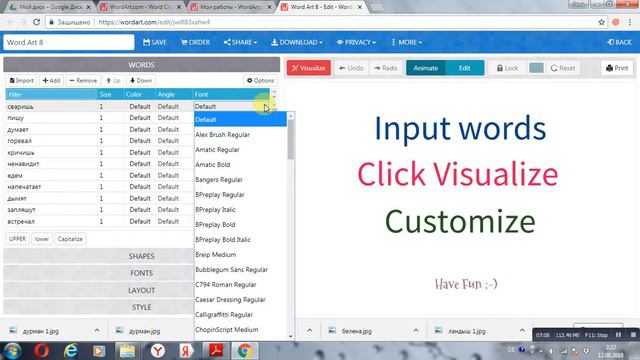Click the font list scrollbar thumb
The width and height of the screenshot is (640, 360).
click(x=291, y=139)
